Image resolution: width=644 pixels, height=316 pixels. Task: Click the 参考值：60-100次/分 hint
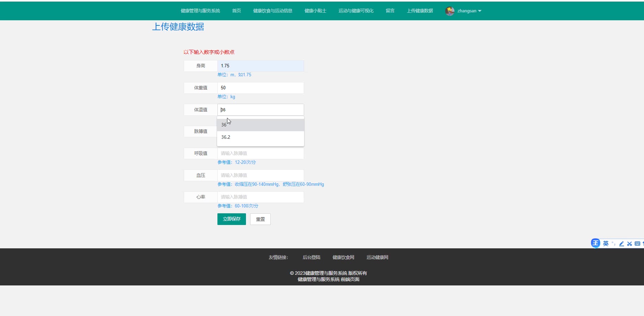tap(238, 206)
